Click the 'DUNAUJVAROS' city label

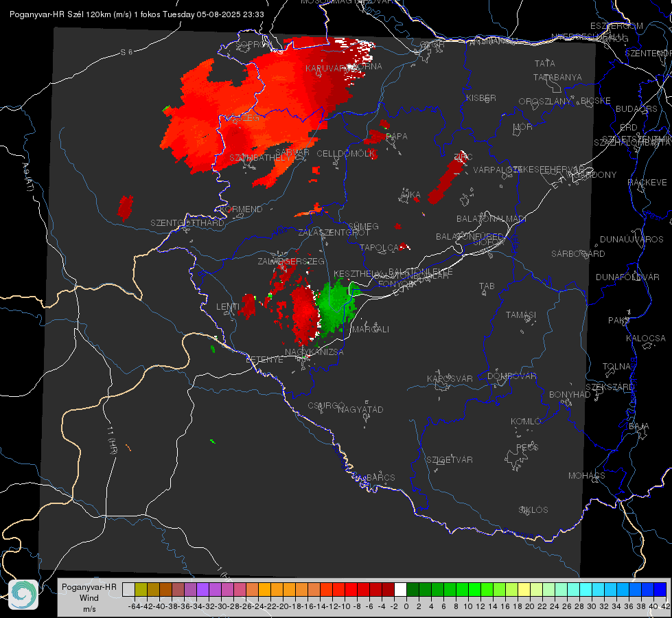coord(632,240)
